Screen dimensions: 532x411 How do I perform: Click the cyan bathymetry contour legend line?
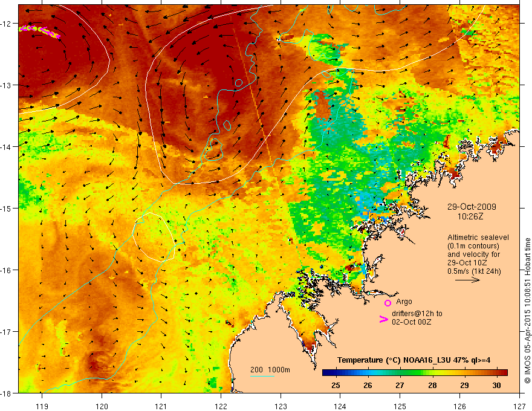tap(262, 376)
